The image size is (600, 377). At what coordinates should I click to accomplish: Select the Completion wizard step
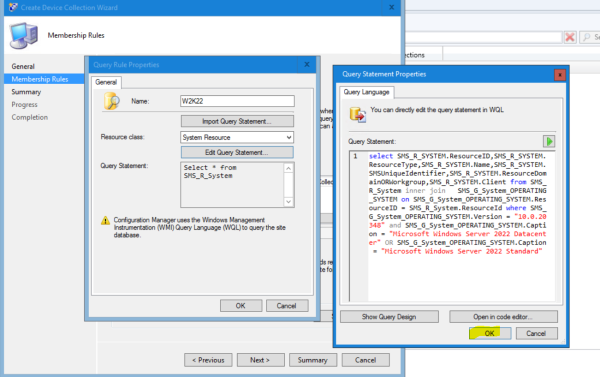29,117
